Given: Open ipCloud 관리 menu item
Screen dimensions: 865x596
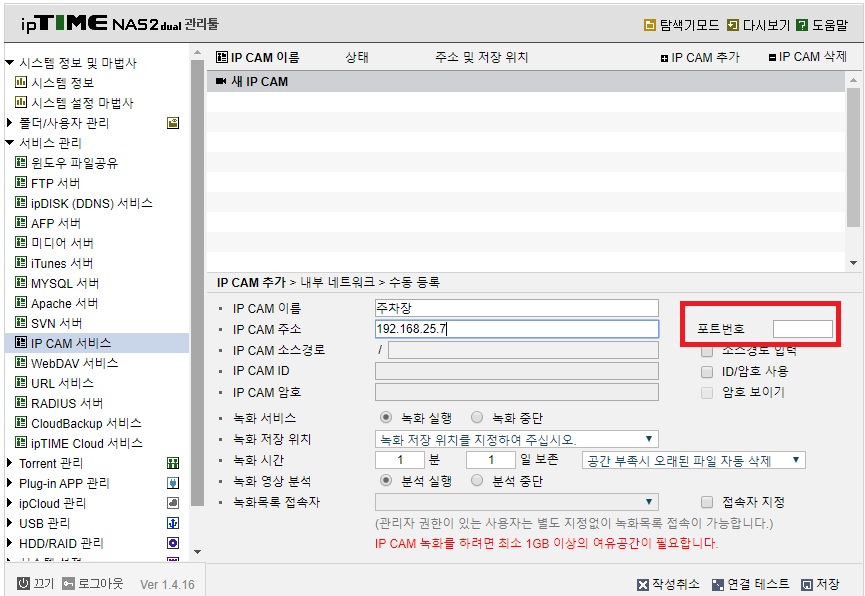Looking at the screenshot, I should click(x=52, y=503).
